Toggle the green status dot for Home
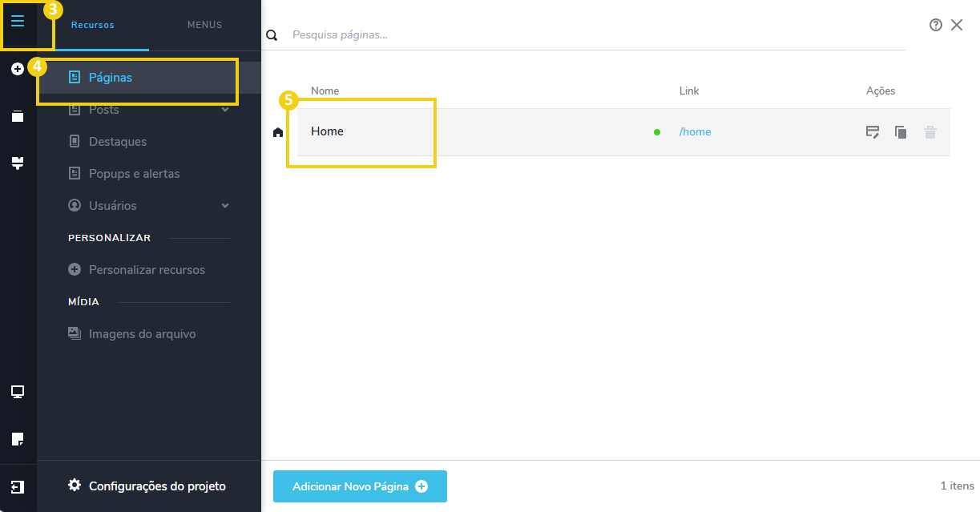The height and width of the screenshot is (512, 980). point(657,132)
